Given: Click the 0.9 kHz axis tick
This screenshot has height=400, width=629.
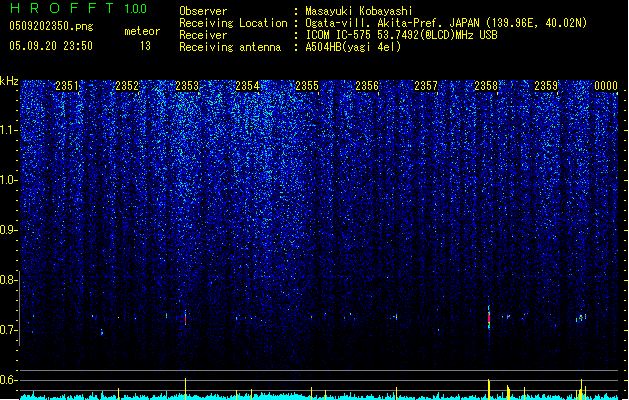Looking at the screenshot, I should [x=9, y=230].
